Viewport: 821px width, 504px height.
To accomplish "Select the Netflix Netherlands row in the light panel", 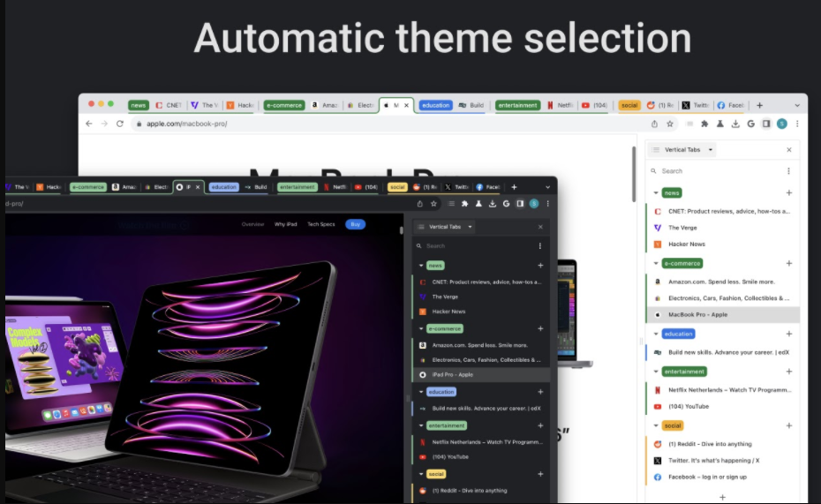I will tap(723, 390).
